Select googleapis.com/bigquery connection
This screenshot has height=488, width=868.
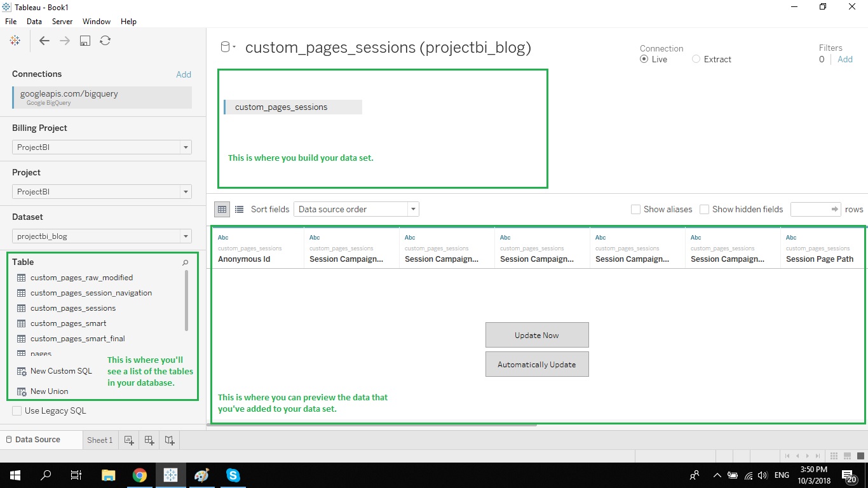(x=102, y=97)
